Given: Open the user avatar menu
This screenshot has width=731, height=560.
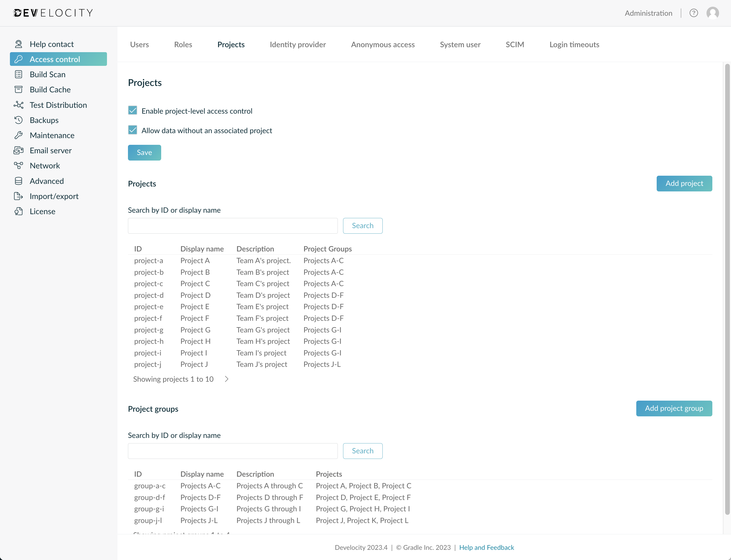Looking at the screenshot, I should coord(713,13).
